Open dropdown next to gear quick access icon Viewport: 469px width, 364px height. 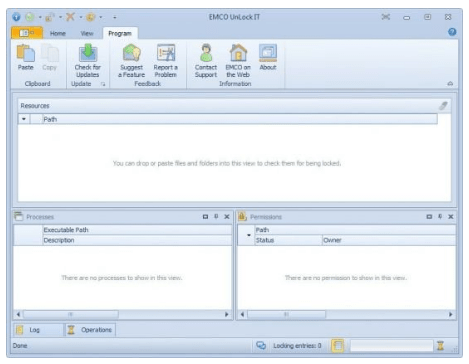[101, 17]
